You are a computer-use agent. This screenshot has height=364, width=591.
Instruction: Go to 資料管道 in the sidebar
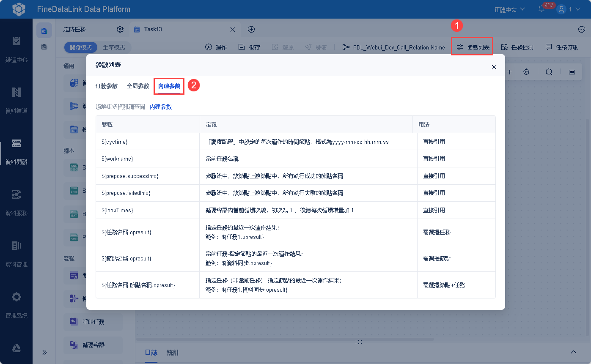pyautogui.click(x=16, y=100)
